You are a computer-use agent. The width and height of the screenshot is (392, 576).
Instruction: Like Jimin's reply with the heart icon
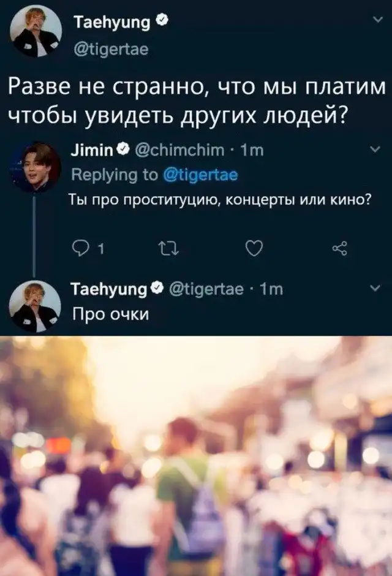coord(254,249)
